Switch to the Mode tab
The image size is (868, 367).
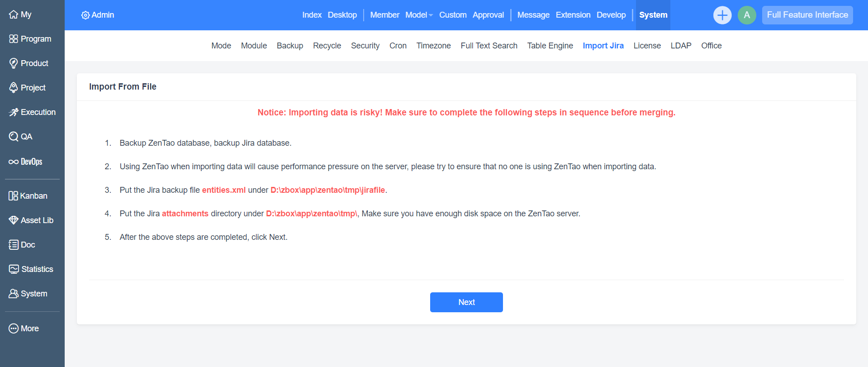(x=221, y=46)
